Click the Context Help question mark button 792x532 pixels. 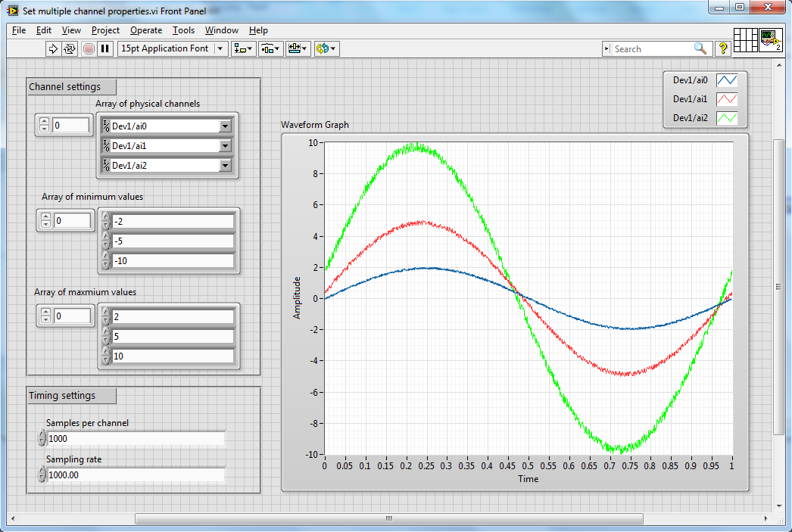pos(723,48)
